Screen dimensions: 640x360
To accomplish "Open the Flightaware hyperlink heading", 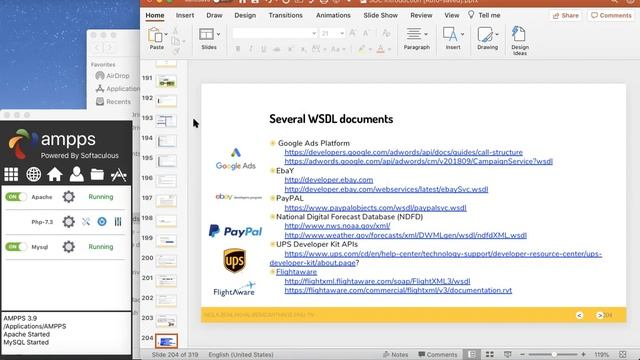I will click(296, 271).
